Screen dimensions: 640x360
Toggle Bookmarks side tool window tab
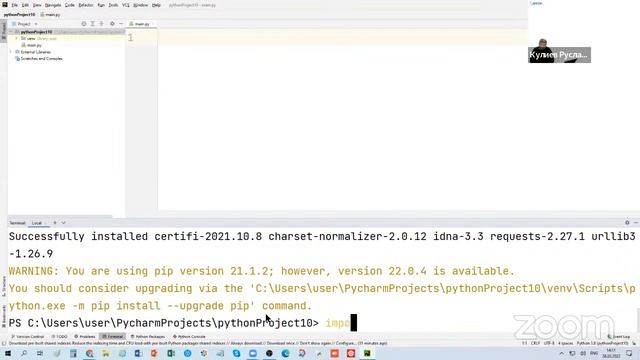[4, 316]
